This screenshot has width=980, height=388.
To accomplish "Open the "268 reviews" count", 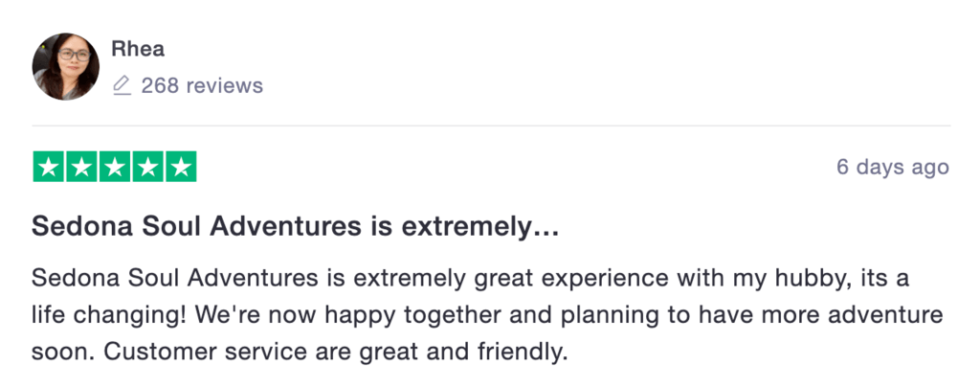I will coord(202,86).
